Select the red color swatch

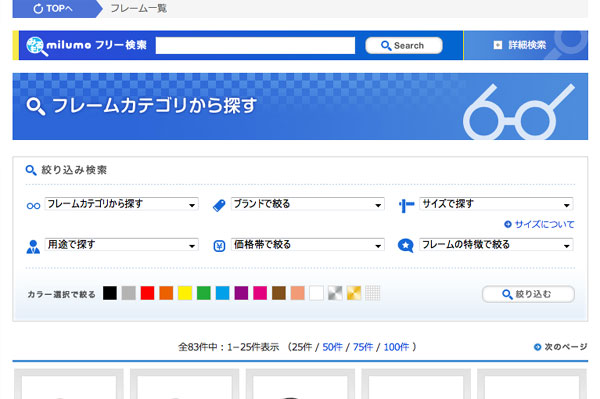[x=147, y=293]
